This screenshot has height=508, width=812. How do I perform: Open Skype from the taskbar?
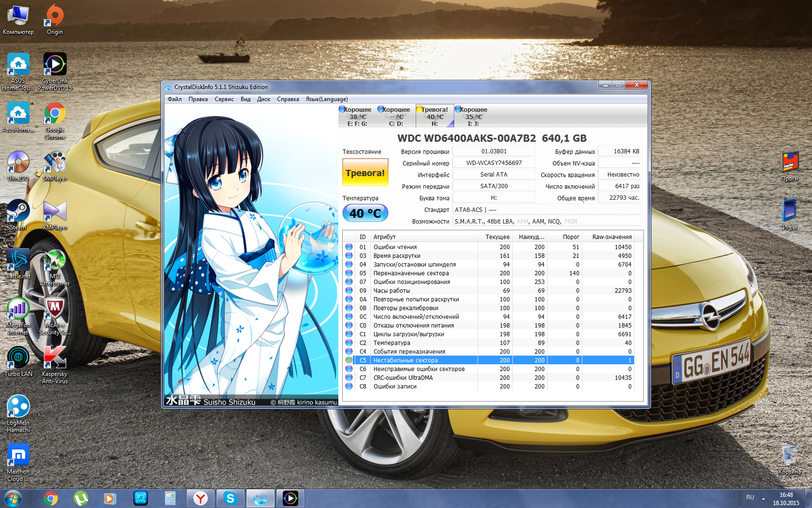231,498
